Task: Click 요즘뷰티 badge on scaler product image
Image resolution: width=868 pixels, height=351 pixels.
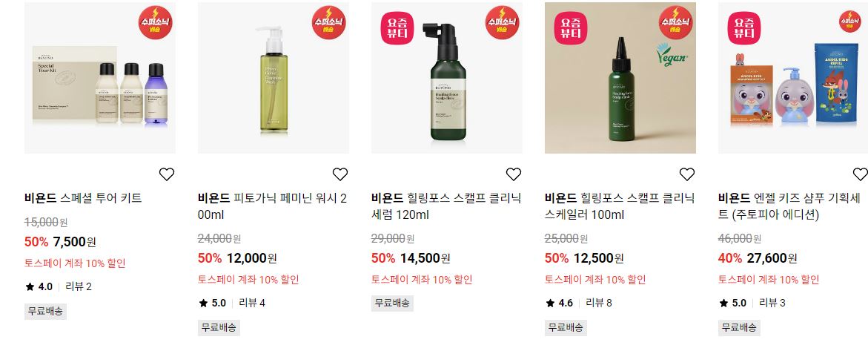Action: click(570, 27)
